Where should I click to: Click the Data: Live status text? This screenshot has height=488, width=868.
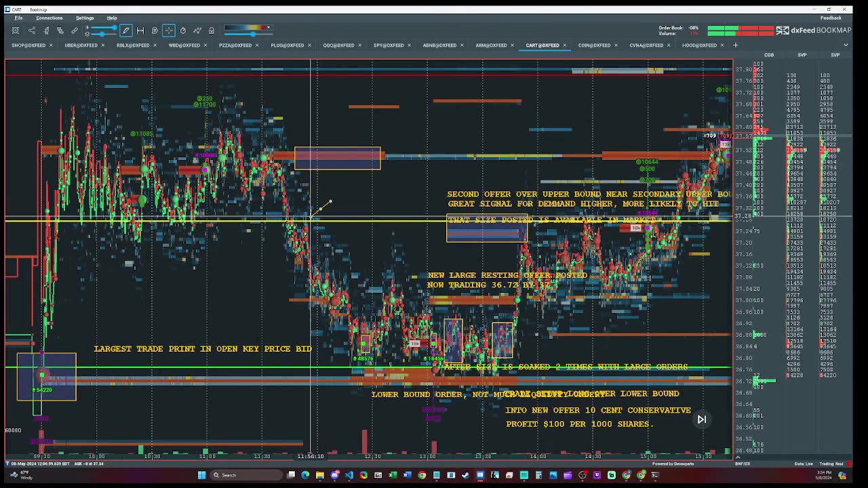[x=804, y=464]
